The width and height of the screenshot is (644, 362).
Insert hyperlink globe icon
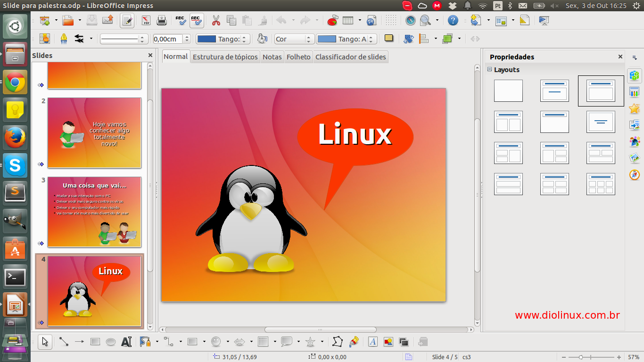372,20
